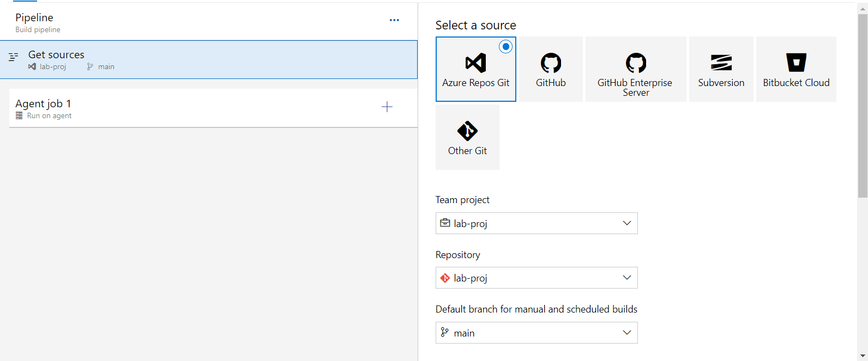This screenshot has width=868, height=361.
Task: Select the Other Git source icon
Action: [x=467, y=131]
